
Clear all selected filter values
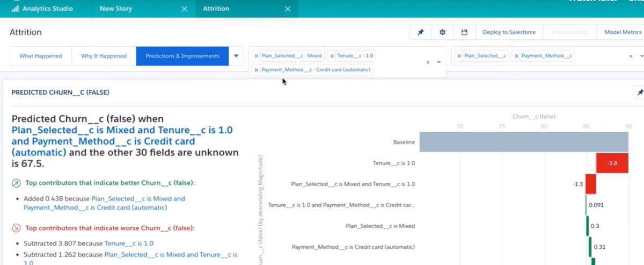[428, 62]
